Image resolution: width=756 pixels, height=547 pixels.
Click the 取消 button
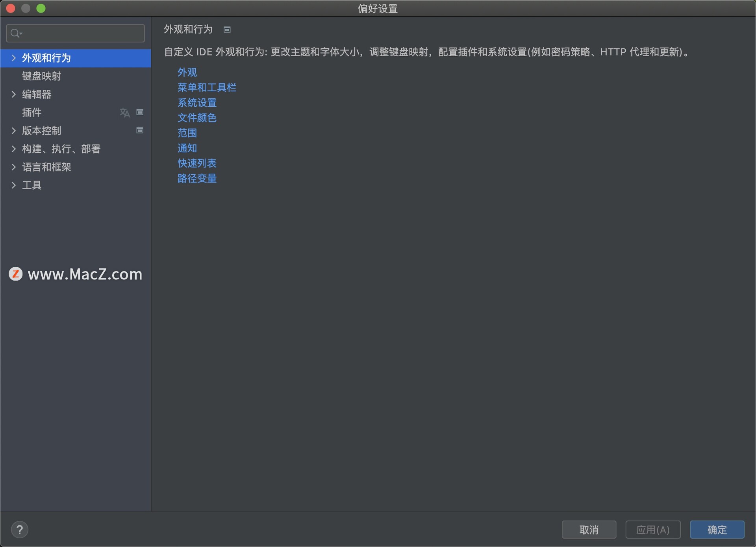pos(589,530)
